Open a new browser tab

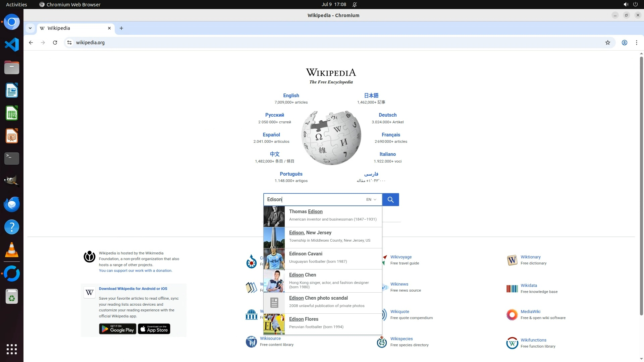(x=121, y=28)
